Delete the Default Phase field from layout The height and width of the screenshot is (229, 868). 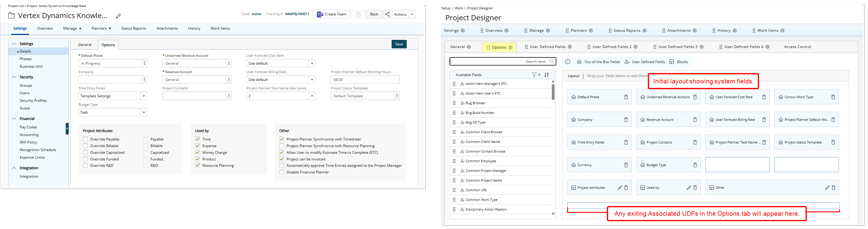(x=626, y=97)
